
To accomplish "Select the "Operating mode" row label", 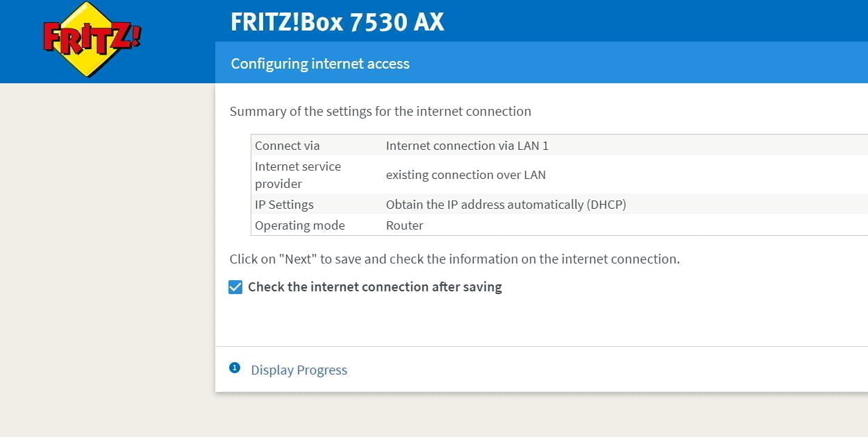I will coord(299,225).
